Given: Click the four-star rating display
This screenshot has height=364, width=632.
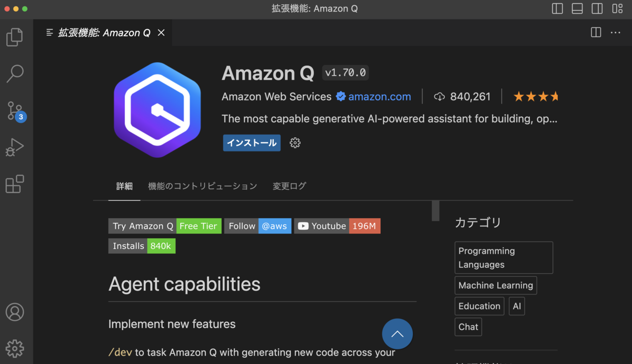Looking at the screenshot, I should tap(536, 97).
